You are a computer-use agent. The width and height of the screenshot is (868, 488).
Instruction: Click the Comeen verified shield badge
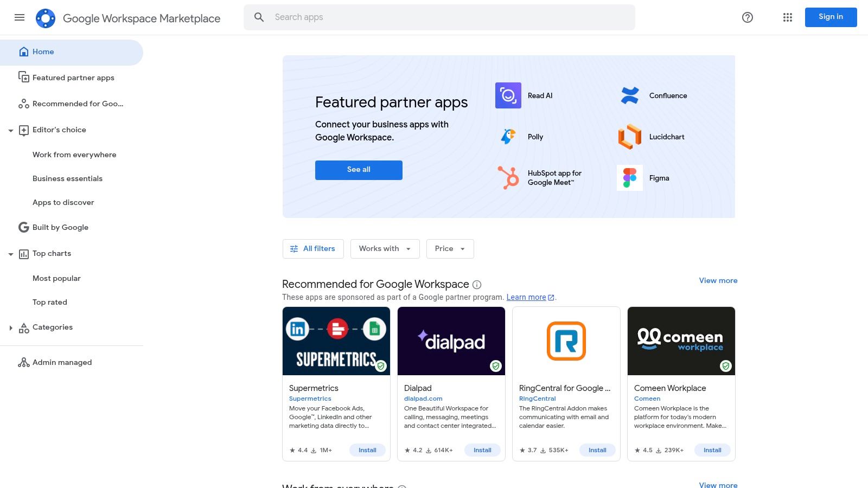[x=726, y=366]
